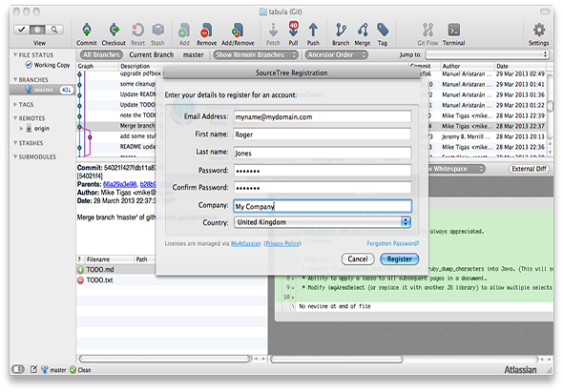This screenshot has width=563, height=392.
Task: Click the First name field
Action: [x=323, y=134]
